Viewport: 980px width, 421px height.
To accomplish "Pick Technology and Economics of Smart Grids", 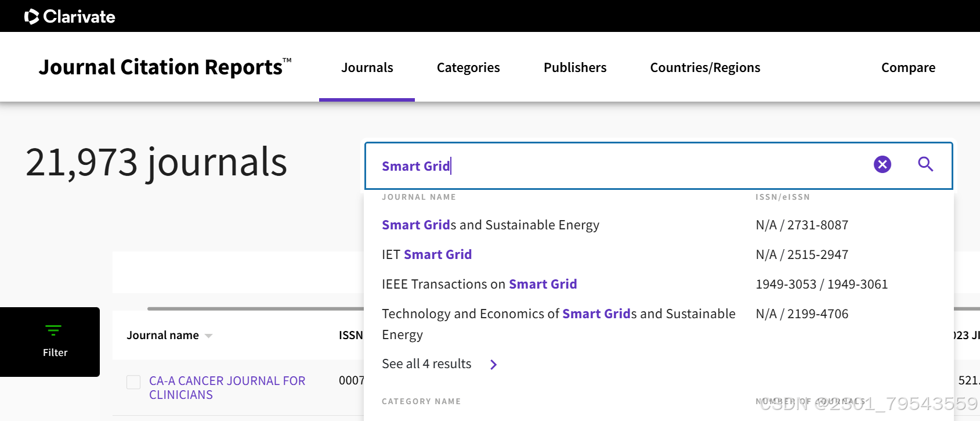I will 558,314.
